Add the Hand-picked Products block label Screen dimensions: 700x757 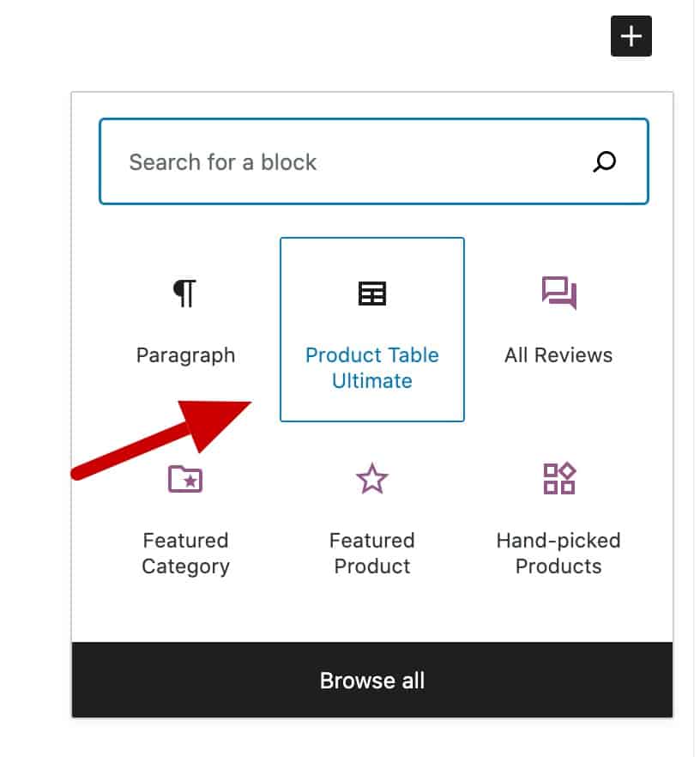point(558,554)
